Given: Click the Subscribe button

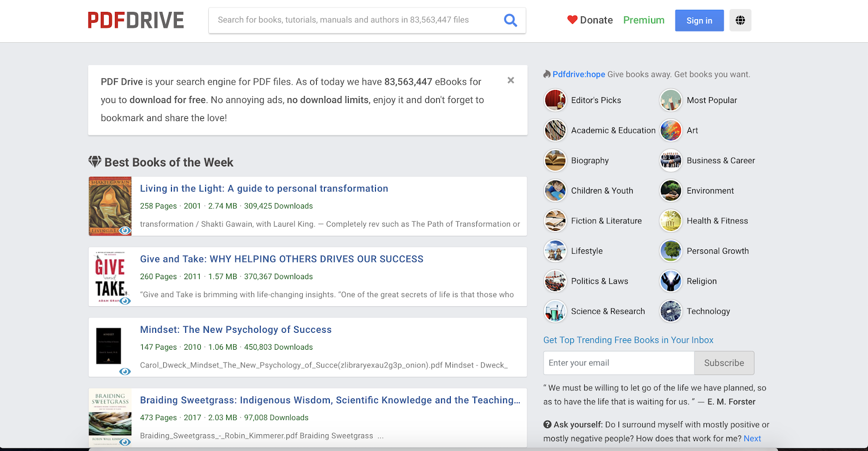Looking at the screenshot, I should tap(724, 363).
